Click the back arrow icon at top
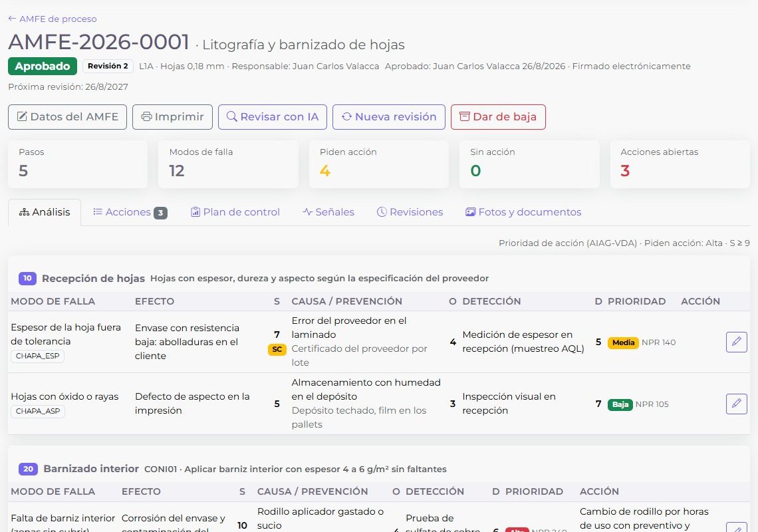 (x=12, y=19)
